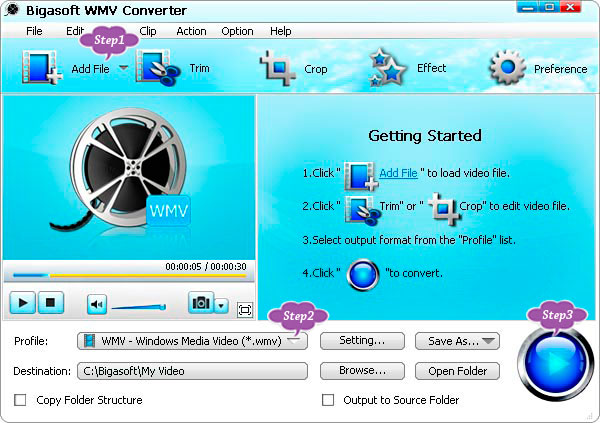Toggle full screen preview icon
The height and width of the screenshot is (423, 600).
[245, 309]
